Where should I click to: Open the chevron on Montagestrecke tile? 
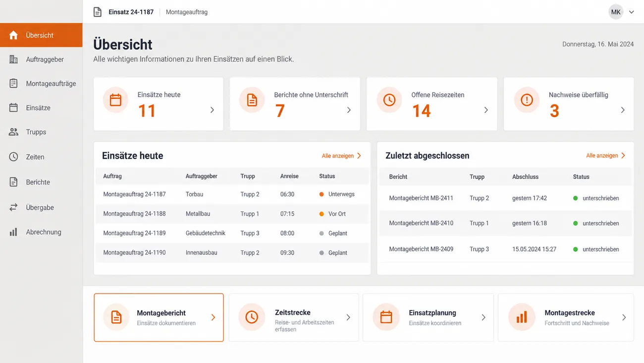click(x=624, y=317)
